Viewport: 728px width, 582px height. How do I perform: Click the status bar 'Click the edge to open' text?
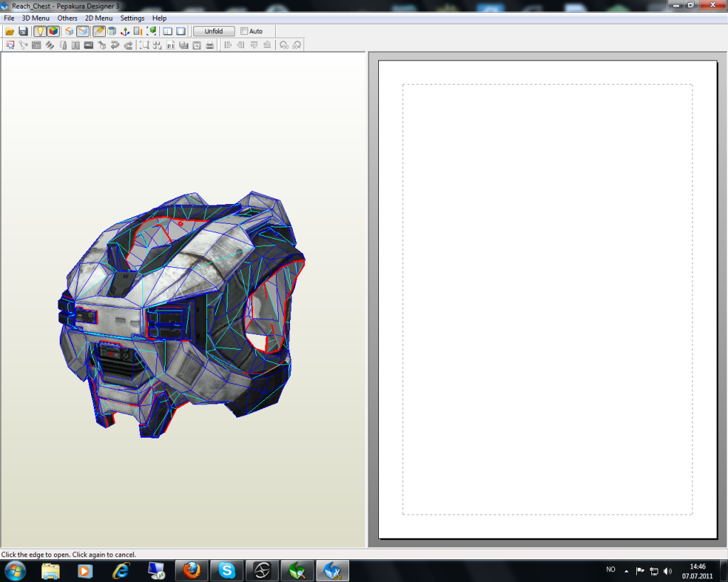click(68, 554)
